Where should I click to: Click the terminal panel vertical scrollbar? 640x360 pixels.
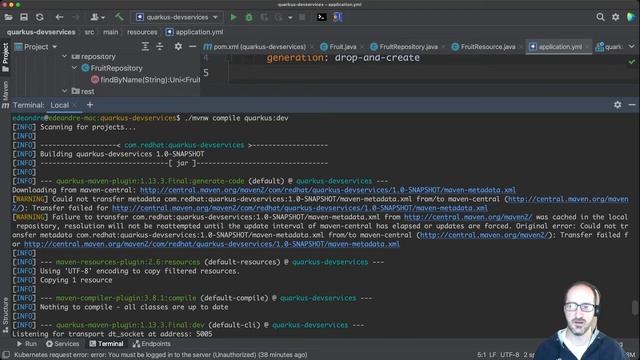(635, 308)
